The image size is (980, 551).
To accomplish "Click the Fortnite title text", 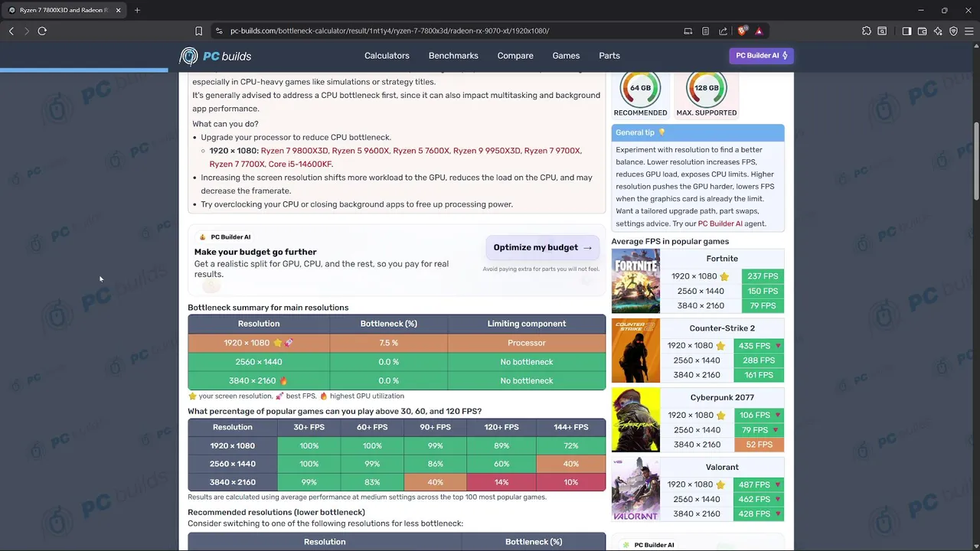I will tap(722, 259).
